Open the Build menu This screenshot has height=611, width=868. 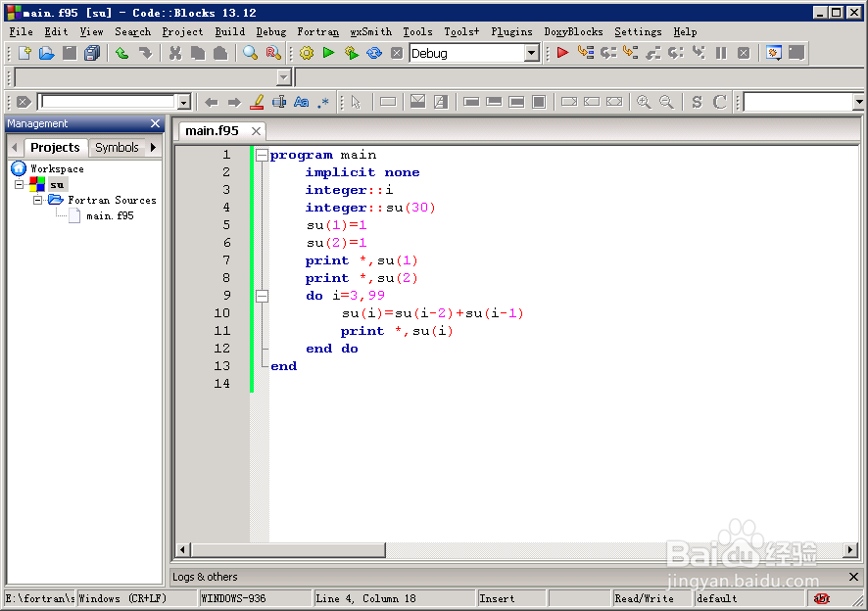coord(229,31)
